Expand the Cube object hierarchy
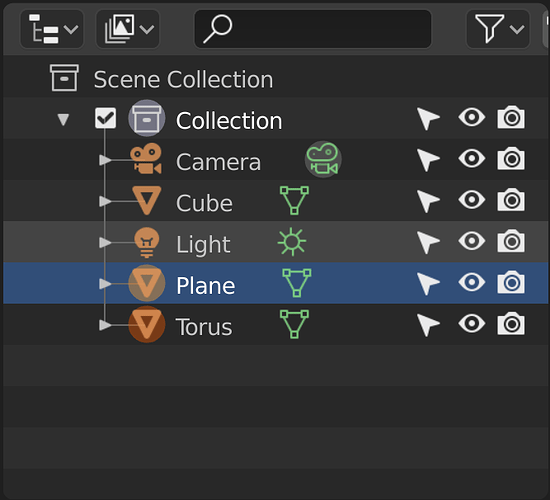This screenshot has width=550, height=500. tap(105, 201)
